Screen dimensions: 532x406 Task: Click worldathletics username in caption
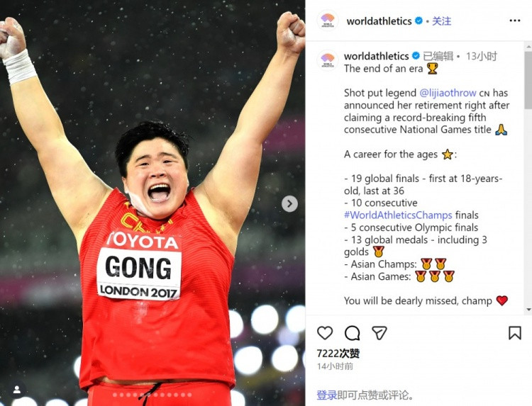(376, 56)
